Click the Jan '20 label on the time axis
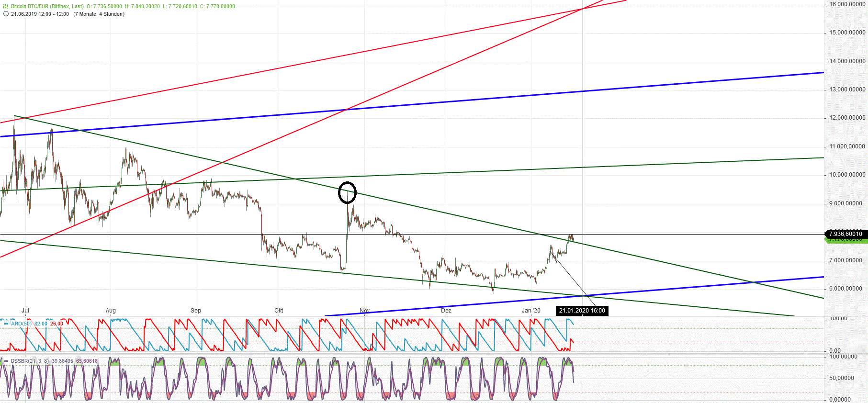The image size is (868, 403). [x=531, y=311]
